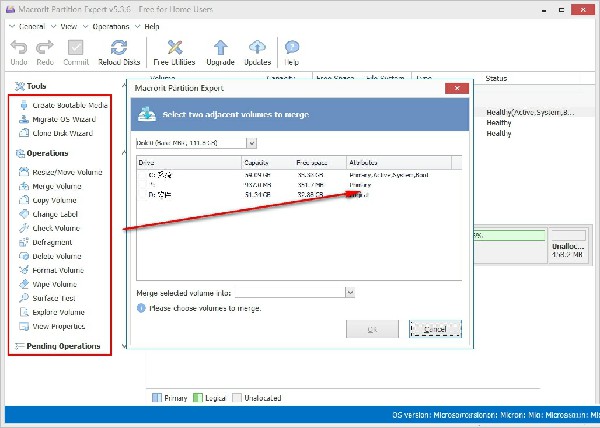This screenshot has width=600, height=428.
Task: Expand the Pending Operations section
Action: [62, 346]
